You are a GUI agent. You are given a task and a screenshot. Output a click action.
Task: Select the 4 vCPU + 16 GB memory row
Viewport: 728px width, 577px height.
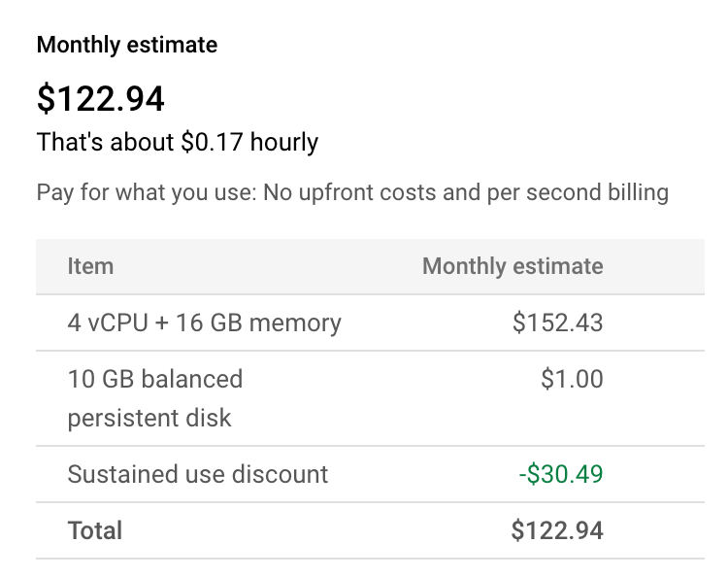pos(204,322)
